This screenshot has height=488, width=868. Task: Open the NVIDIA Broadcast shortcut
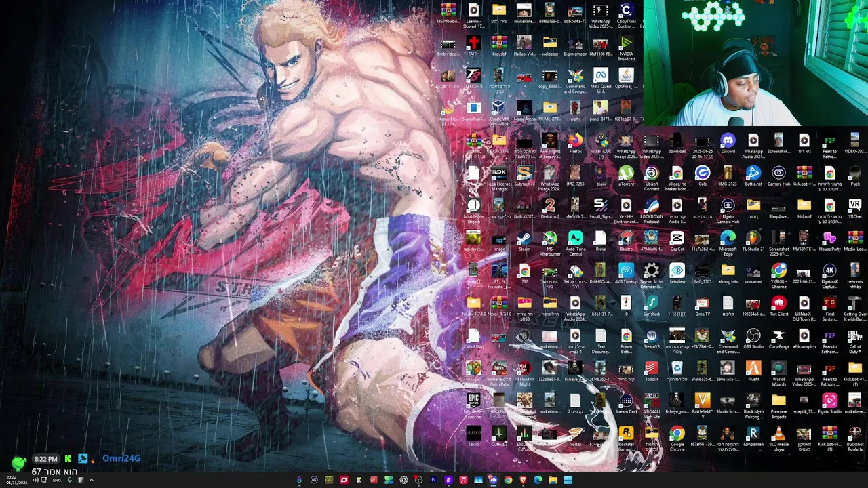(x=626, y=48)
